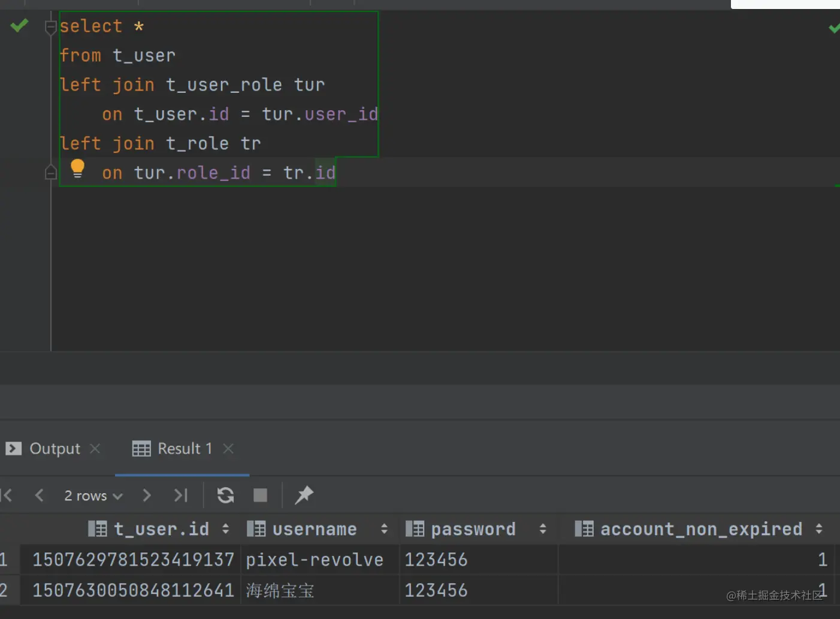The height and width of the screenshot is (619, 840).
Task: Go to previous page of results
Action: point(40,495)
